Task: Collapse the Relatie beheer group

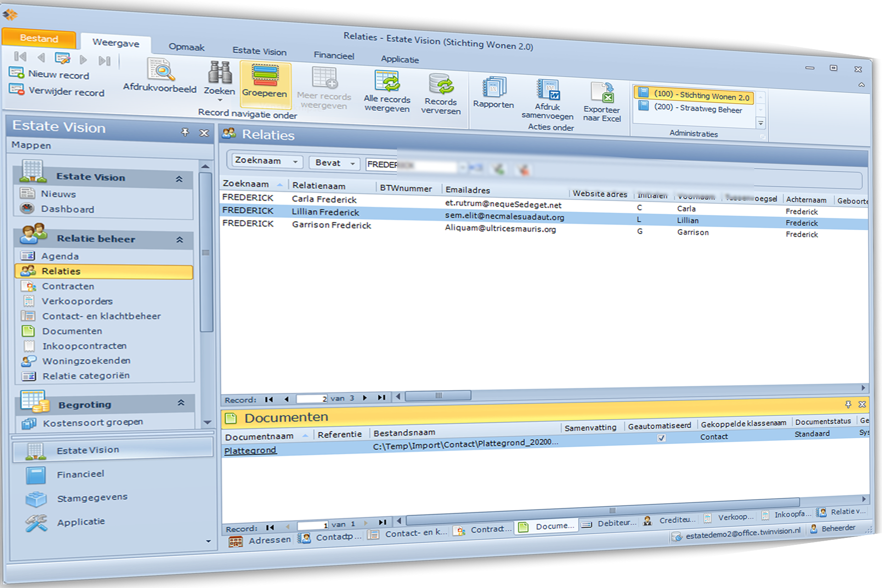Action: [180, 239]
